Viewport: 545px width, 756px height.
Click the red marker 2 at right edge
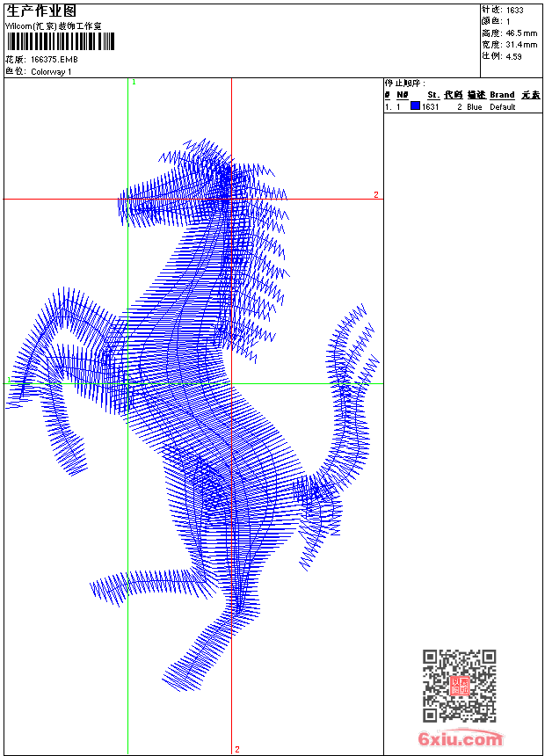point(375,194)
